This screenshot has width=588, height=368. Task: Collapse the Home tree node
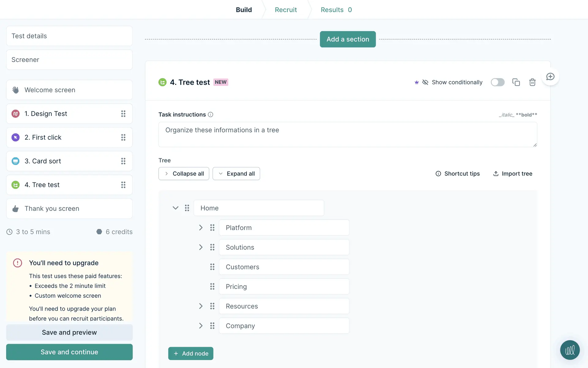(175, 208)
